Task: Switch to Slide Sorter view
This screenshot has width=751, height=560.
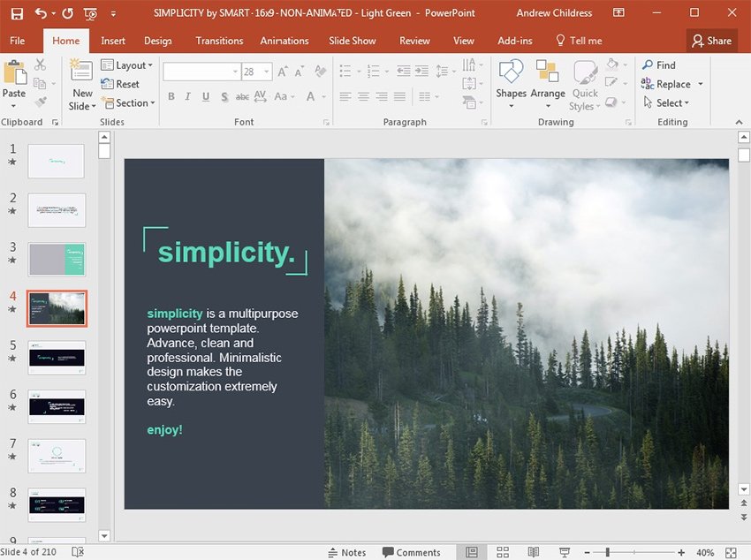Action: click(503, 552)
